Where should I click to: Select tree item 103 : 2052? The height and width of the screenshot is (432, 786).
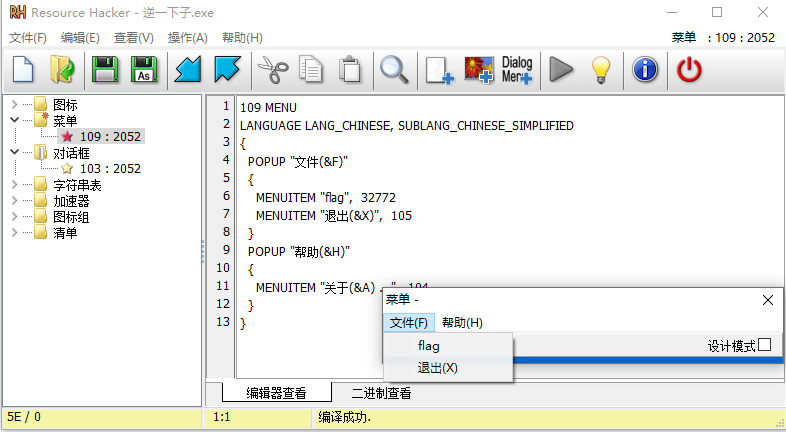coord(110,168)
